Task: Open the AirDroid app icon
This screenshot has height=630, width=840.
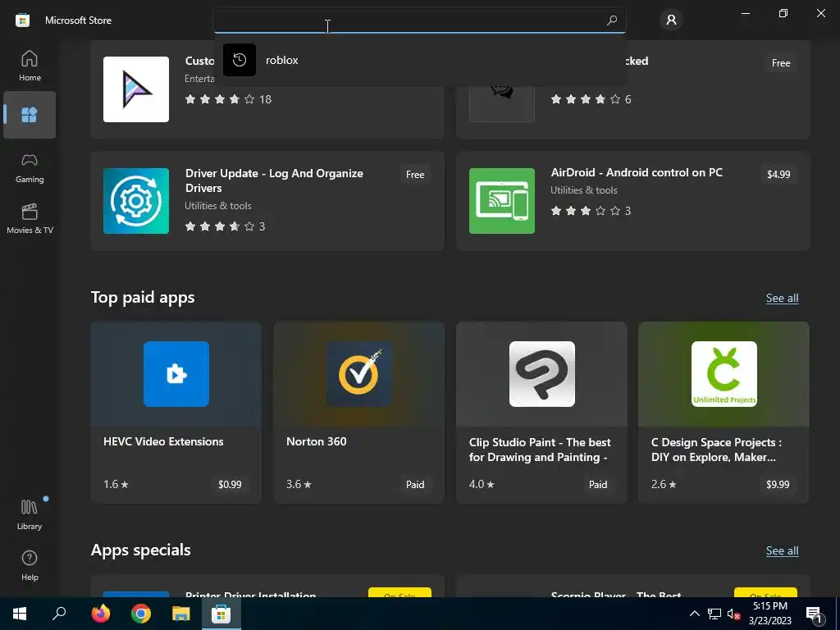Action: pos(502,201)
